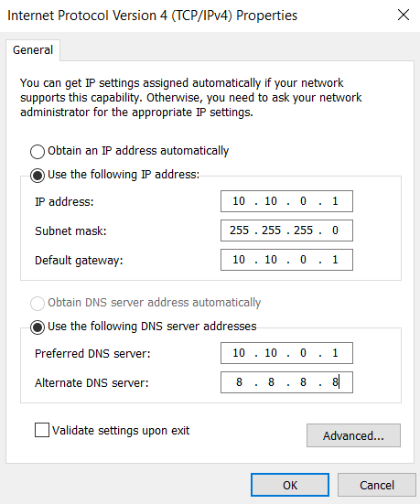Select Obtain an IP address automatically
Image resolution: width=420 pixels, height=504 pixels.
[x=38, y=151]
